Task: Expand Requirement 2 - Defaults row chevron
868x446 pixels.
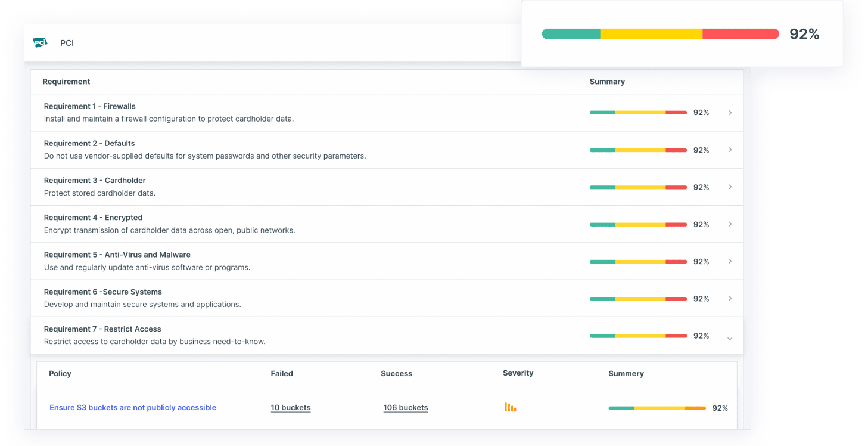Action: (730, 150)
